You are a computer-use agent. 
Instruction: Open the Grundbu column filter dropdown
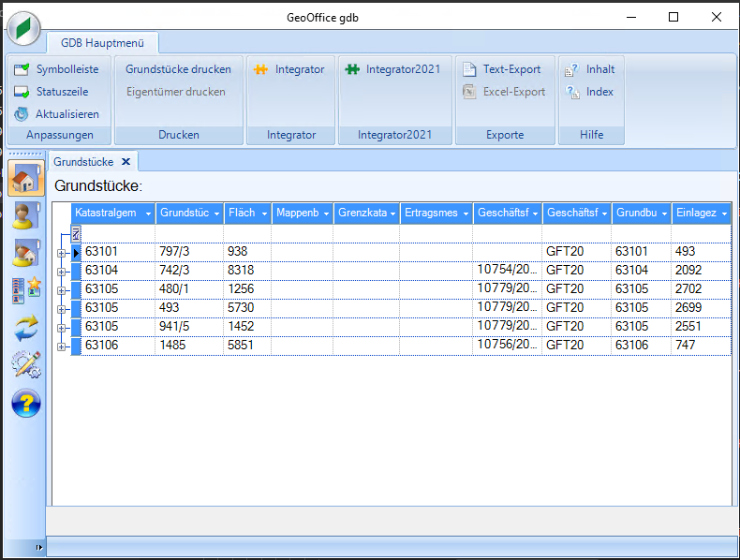click(x=664, y=214)
